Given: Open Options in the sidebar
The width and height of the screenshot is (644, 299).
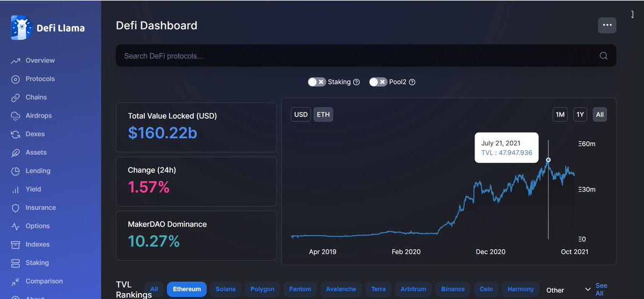Looking at the screenshot, I should (x=38, y=226).
